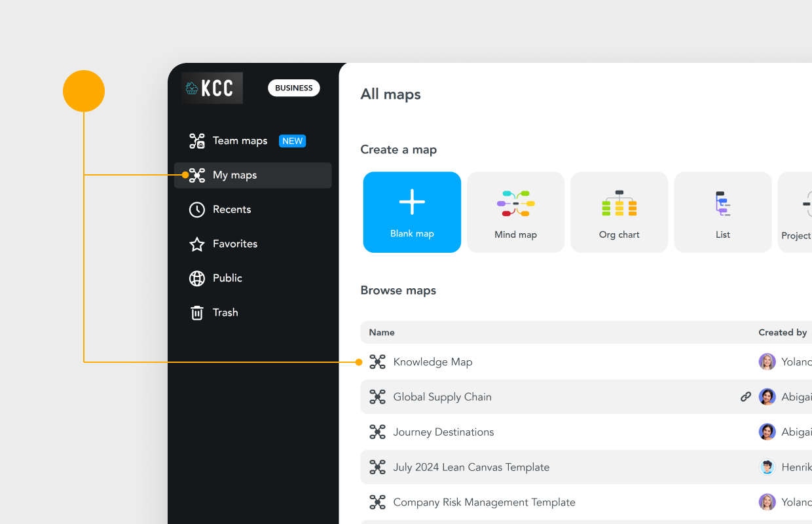
Task: Open the Global Supply Chain map
Action: click(x=442, y=397)
